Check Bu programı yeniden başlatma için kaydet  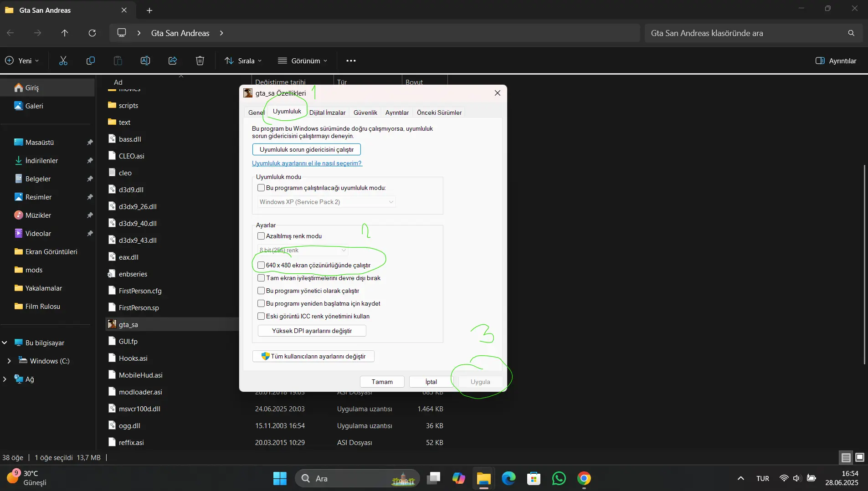[261, 303]
